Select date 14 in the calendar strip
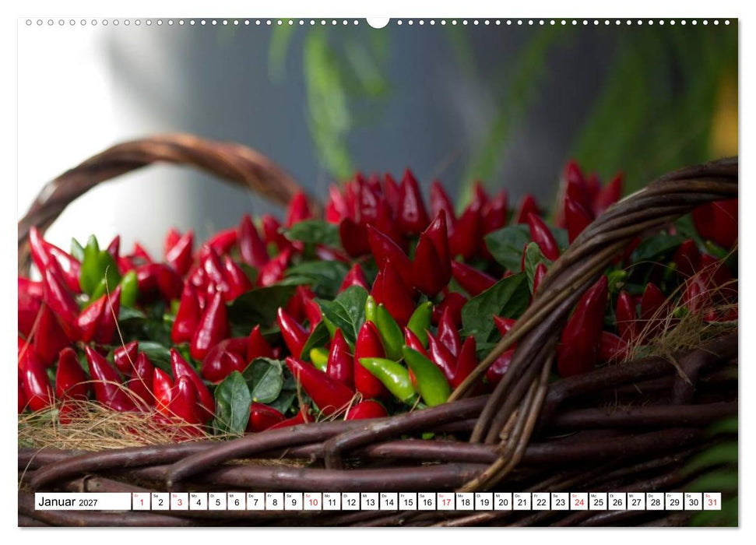756x545 pixels. (x=389, y=501)
